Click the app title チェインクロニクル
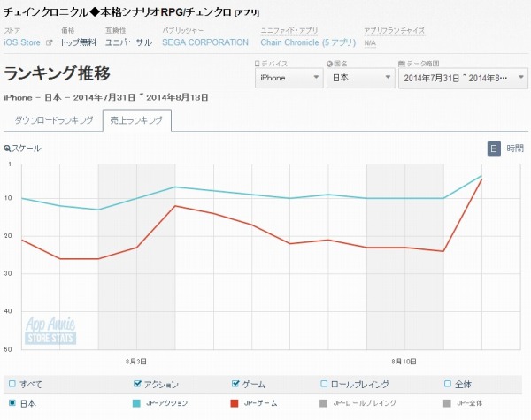 131,12
